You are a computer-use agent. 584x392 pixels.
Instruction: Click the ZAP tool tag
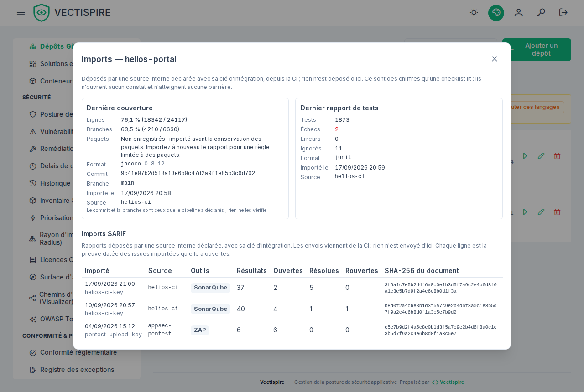pyautogui.click(x=200, y=330)
